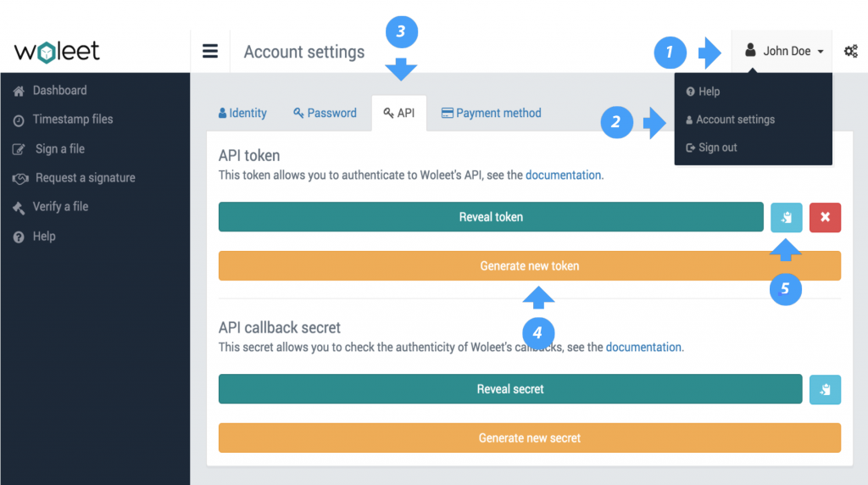Click Generate new token button
This screenshot has height=485, width=868.
[x=530, y=265]
